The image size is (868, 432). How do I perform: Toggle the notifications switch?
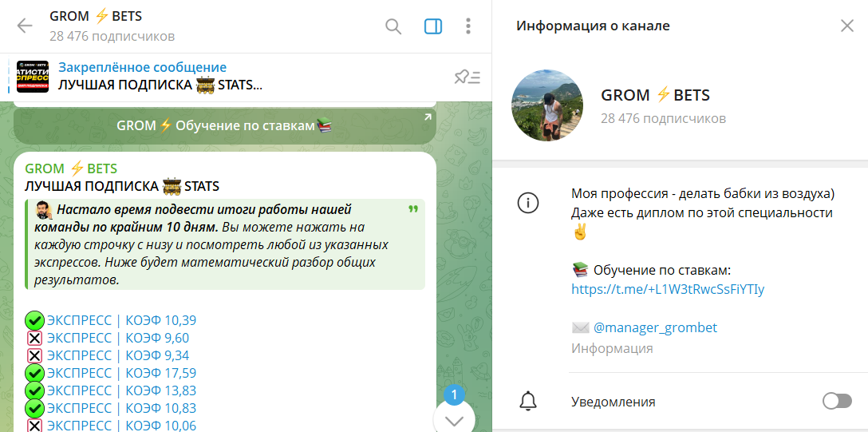pyautogui.click(x=837, y=401)
